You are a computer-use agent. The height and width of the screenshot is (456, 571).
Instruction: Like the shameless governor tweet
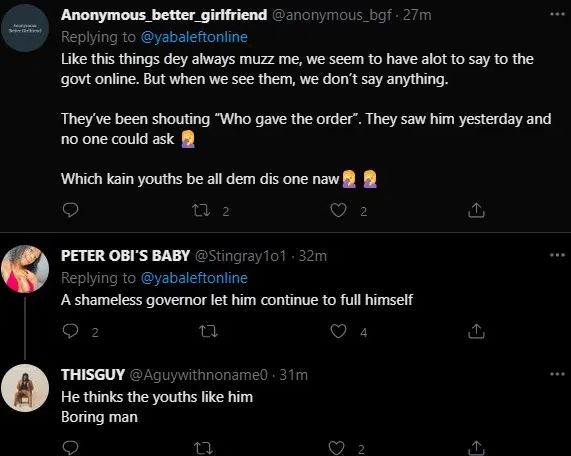[338, 331]
